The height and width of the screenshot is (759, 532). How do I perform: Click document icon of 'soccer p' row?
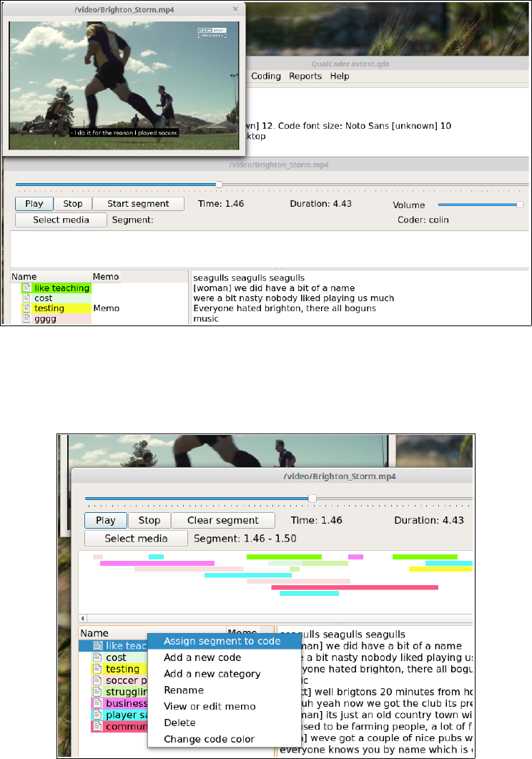coord(98,680)
